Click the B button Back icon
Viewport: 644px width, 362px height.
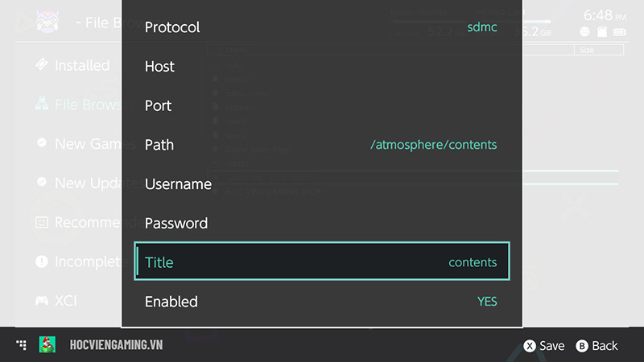[x=582, y=346]
